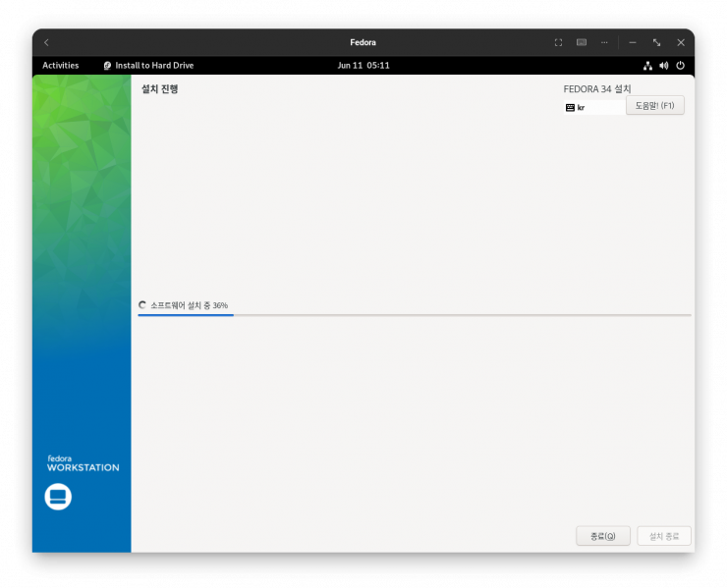Click the volume speaker icon
This screenshot has width=727, height=588.
663,66
